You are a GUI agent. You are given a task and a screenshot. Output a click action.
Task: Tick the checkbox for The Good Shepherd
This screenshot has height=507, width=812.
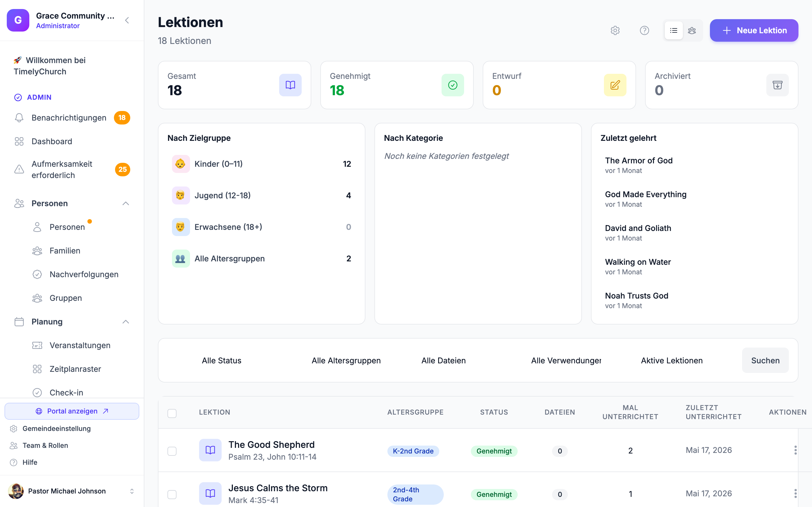pyautogui.click(x=172, y=451)
